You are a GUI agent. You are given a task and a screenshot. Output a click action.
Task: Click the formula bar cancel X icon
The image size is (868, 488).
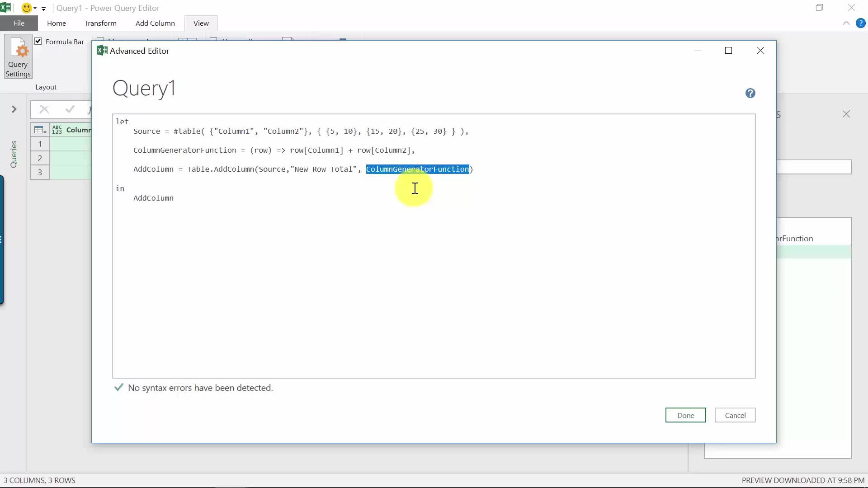point(44,109)
